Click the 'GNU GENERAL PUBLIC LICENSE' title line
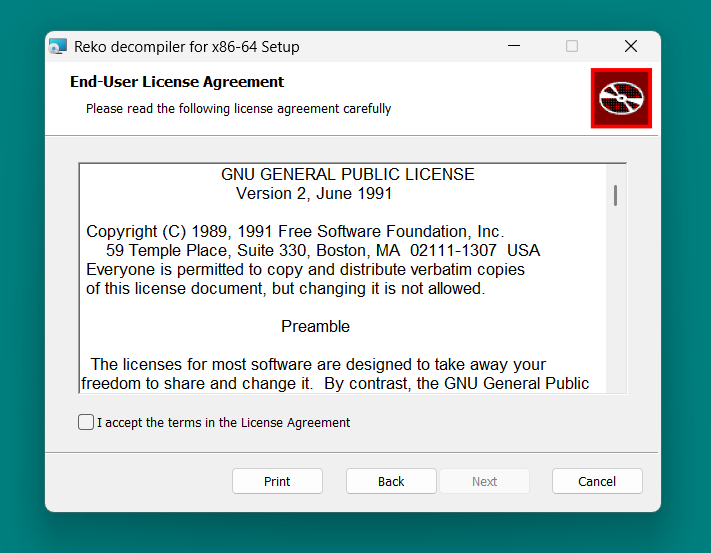 coord(347,174)
